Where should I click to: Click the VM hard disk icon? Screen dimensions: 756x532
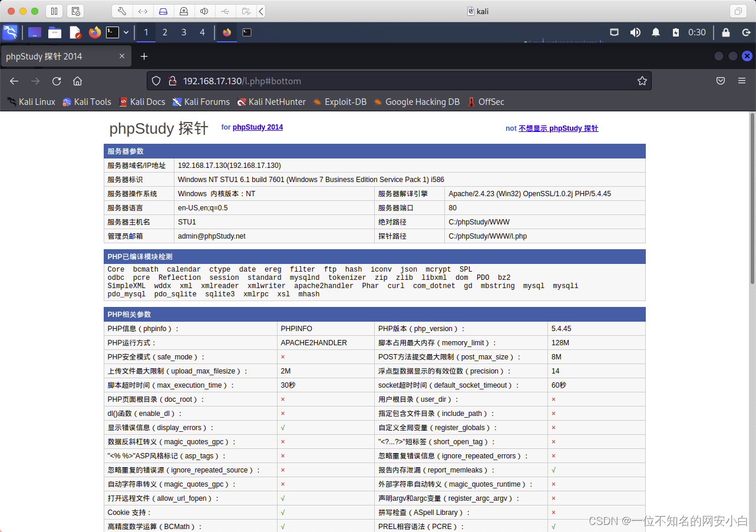pos(163,11)
